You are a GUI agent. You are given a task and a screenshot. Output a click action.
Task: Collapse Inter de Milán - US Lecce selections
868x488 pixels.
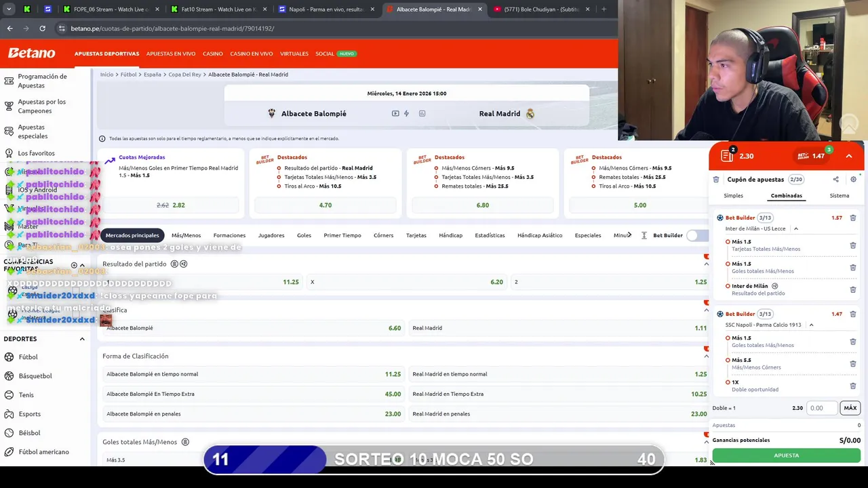point(796,229)
